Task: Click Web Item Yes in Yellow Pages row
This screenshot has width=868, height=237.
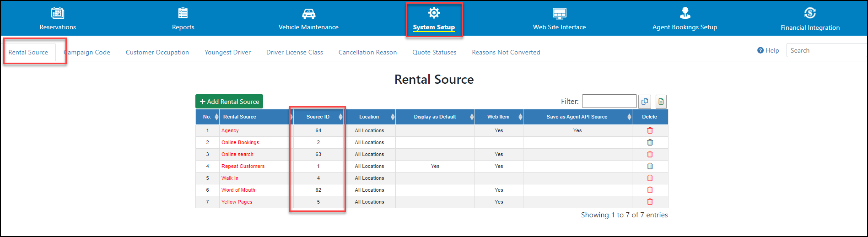Action: click(x=499, y=202)
